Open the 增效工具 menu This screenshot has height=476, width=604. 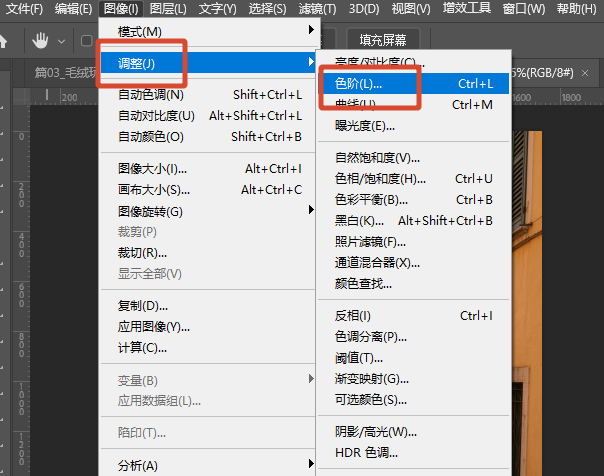point(466,8)
